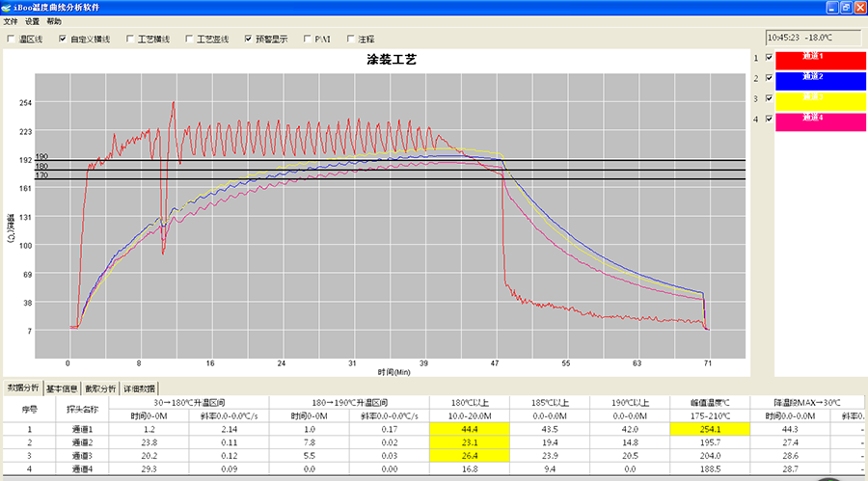Toggle channel 4 curve visibility checkbox
The width and height of the screenshot is (868, 481).
tap(769, 119)
